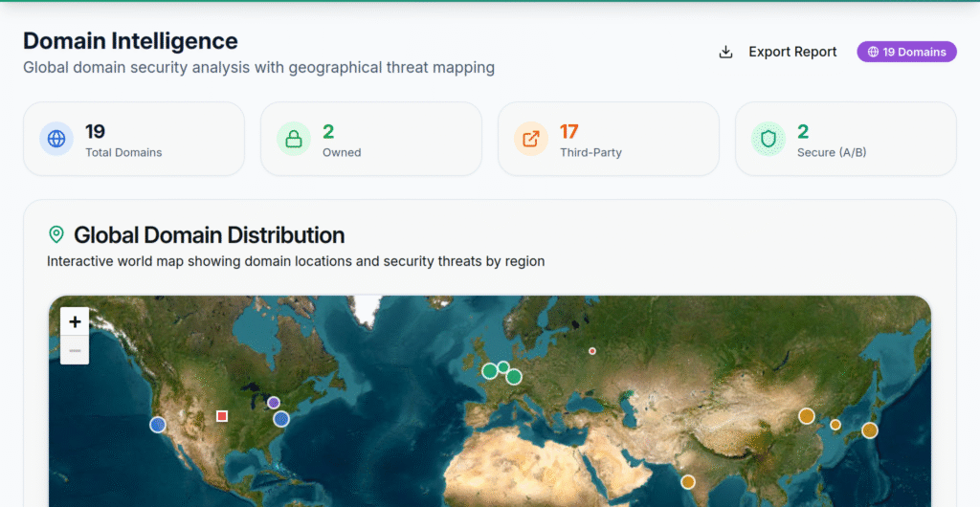Select the blue marker on the US west coast
The image size is (980, 507).
(158, 424)
